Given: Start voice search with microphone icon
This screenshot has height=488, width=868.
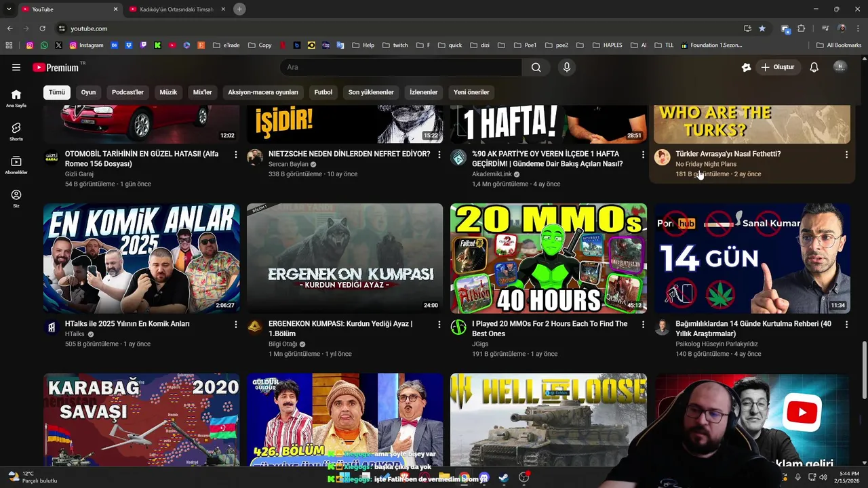Looking at the screenshot, I should click(x=567, y=67).
